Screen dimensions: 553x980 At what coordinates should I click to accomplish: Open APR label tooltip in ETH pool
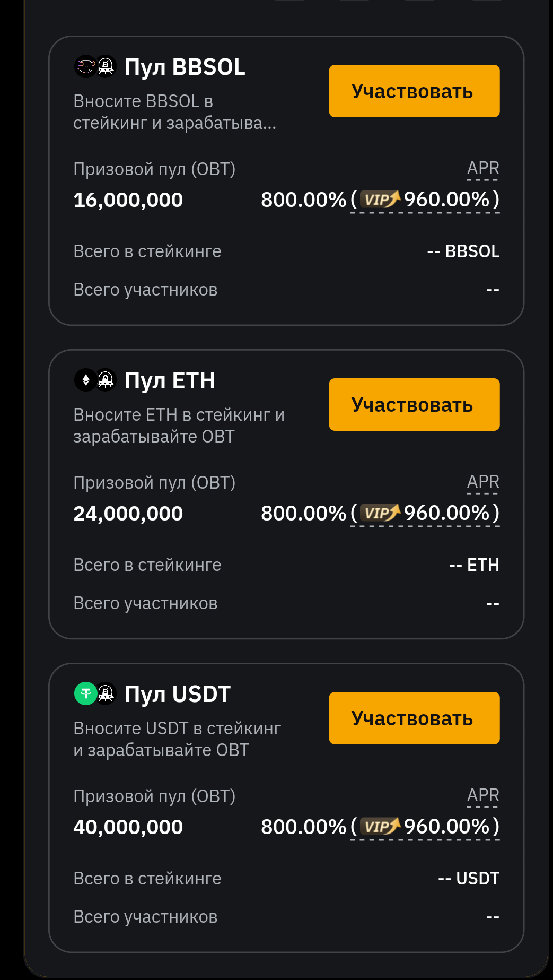click(x=483, y=482)
